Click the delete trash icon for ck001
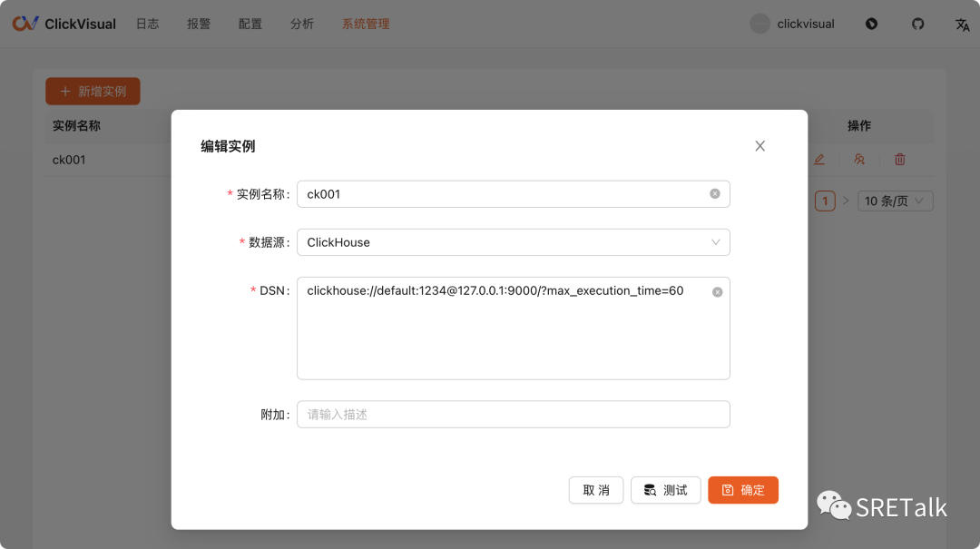This screenshot has width=980, height=549. 900,160
